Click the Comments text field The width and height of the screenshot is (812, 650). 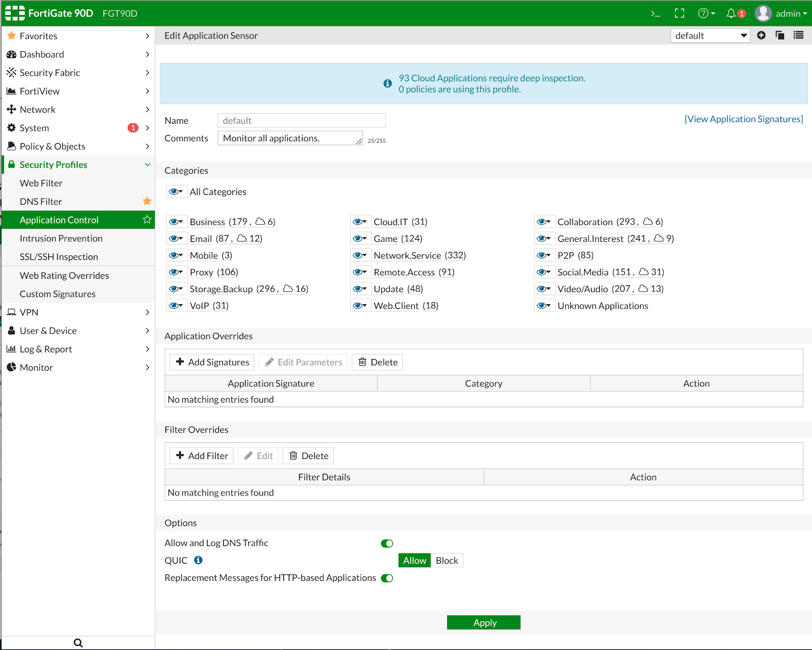(x=290, y=138)
